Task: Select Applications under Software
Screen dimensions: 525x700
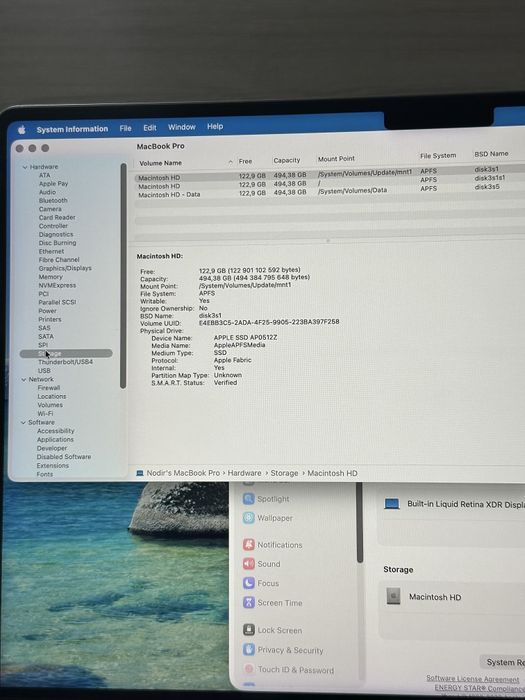Action: click(55, 439)
